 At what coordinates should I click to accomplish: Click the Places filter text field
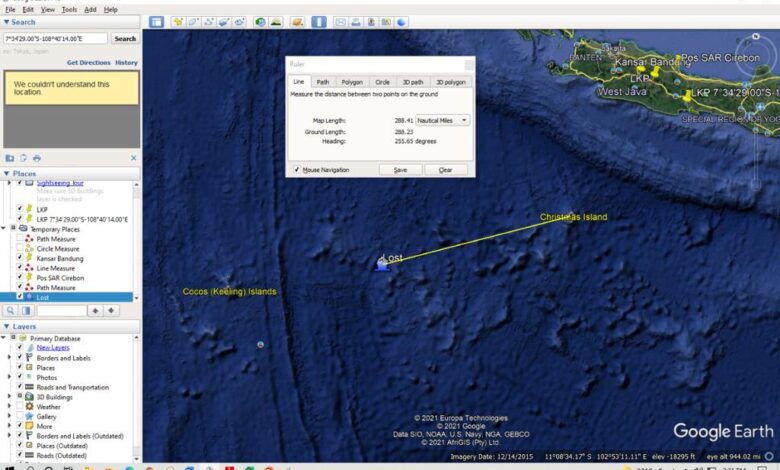(61, 311)
